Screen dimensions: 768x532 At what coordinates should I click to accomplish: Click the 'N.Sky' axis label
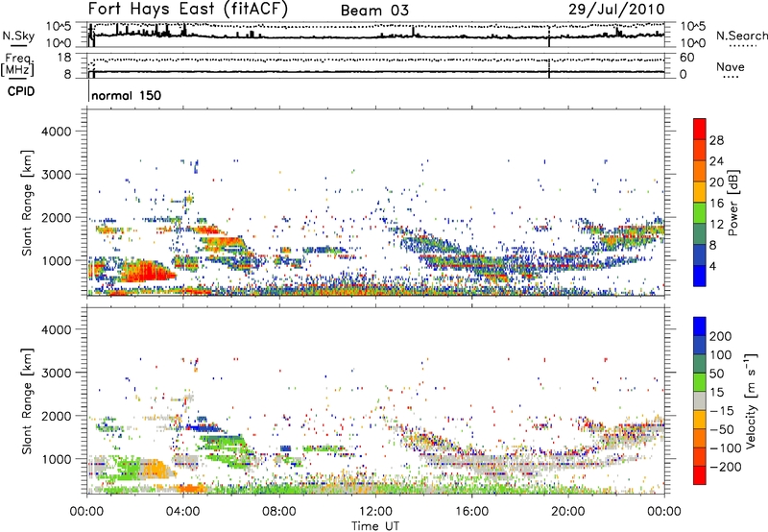pos(18,36)
